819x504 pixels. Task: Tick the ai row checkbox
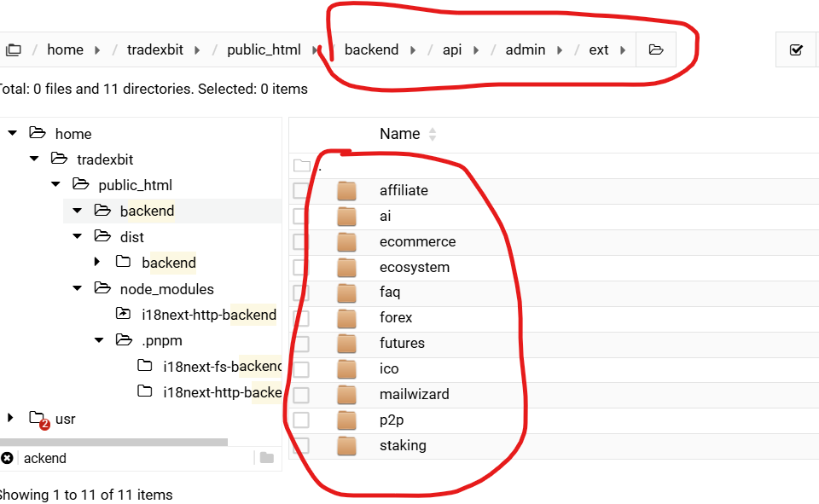(301, 217)
